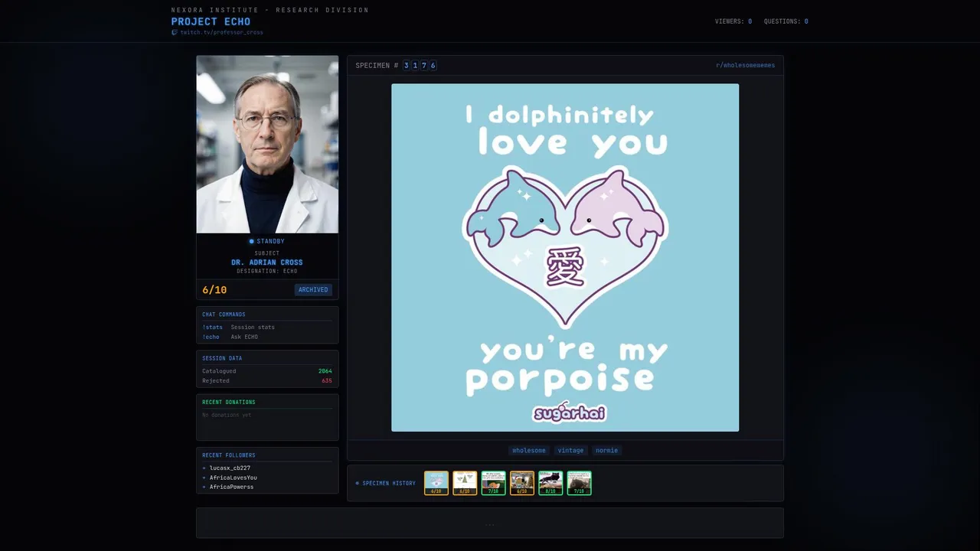
Task: Select follower AfricaLovesYou
Action: [x=234, y=478]
